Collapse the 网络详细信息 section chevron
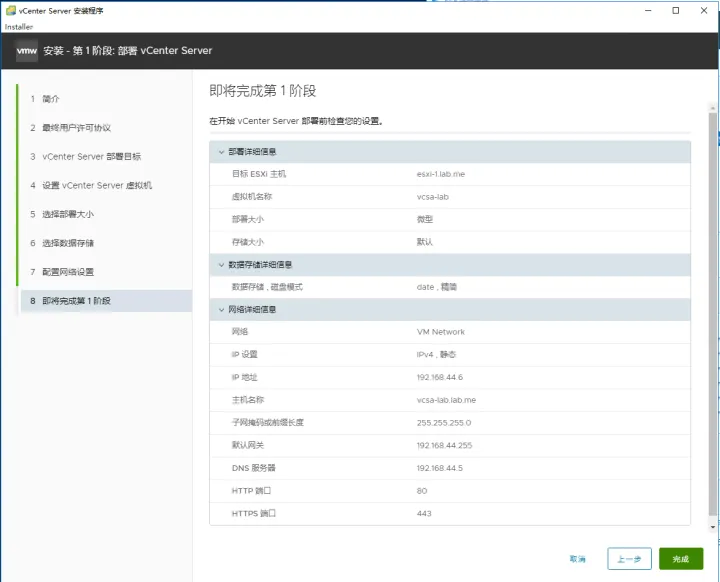This screenshot has width=720, height=582. coord(221,310)
